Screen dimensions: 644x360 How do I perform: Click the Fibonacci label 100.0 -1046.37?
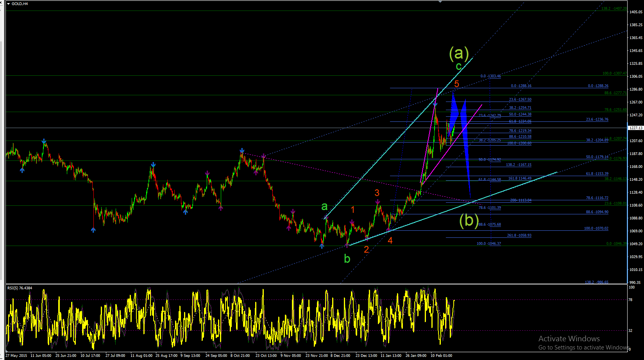(489, 244)
